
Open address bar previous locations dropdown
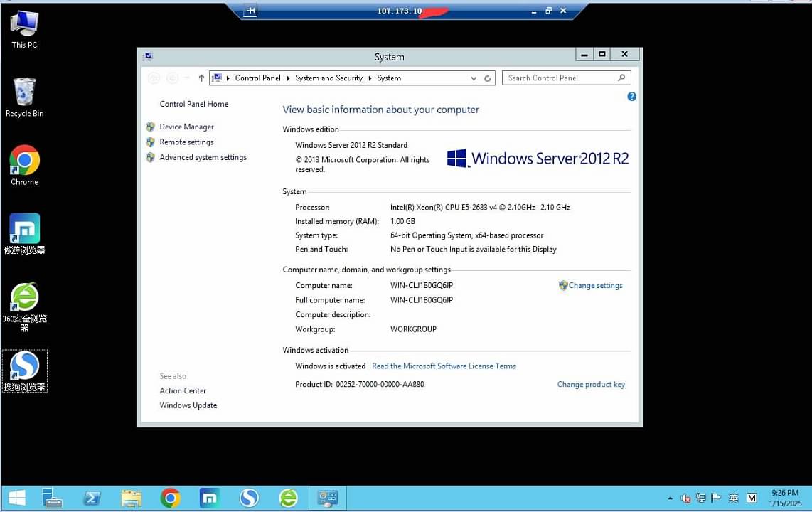(x=474, y=78)
